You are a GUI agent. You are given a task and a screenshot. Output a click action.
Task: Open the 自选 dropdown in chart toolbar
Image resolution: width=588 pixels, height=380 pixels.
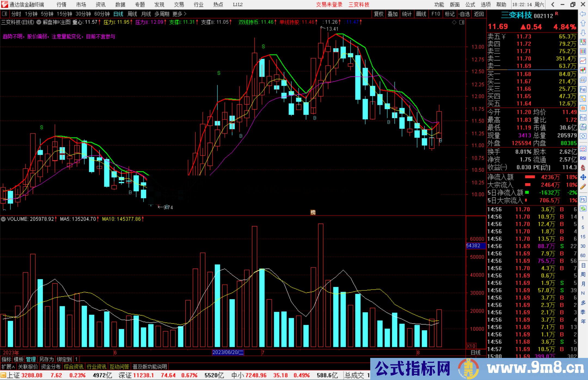[x=464, y=14]
